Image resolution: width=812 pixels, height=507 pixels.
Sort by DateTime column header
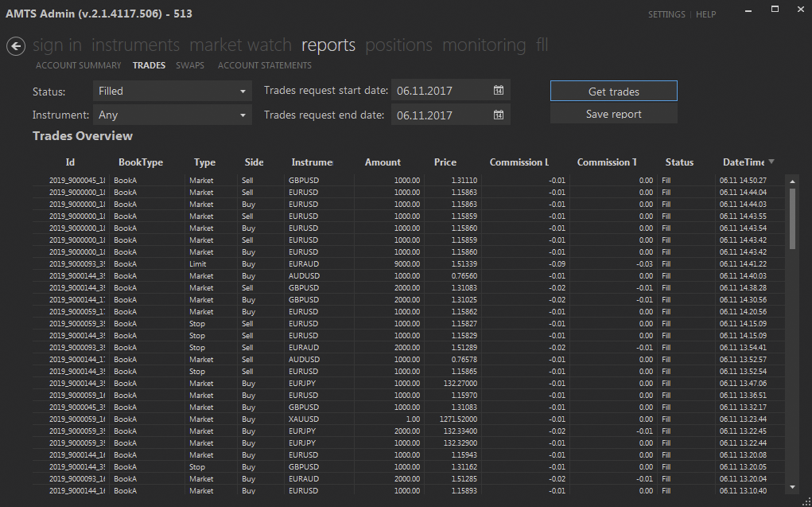tap(744, 162)
